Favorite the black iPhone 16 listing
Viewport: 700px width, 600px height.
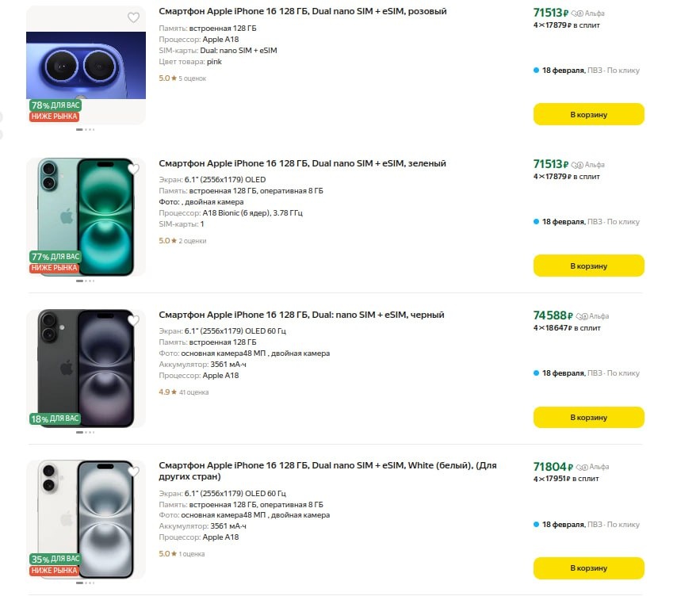133,320
